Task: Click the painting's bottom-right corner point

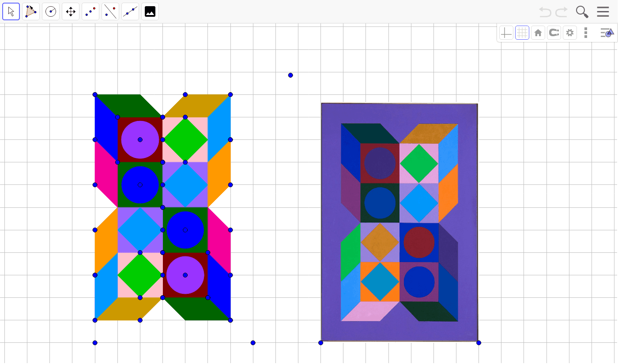Action: point(479,343)
